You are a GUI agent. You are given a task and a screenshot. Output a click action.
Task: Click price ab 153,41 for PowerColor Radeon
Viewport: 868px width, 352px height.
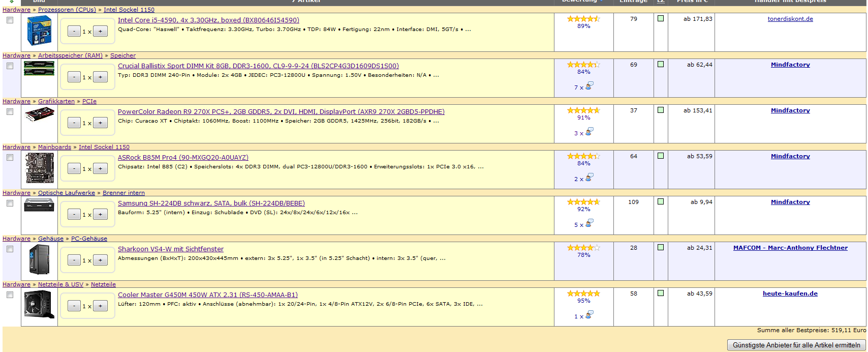click(698, 110)
